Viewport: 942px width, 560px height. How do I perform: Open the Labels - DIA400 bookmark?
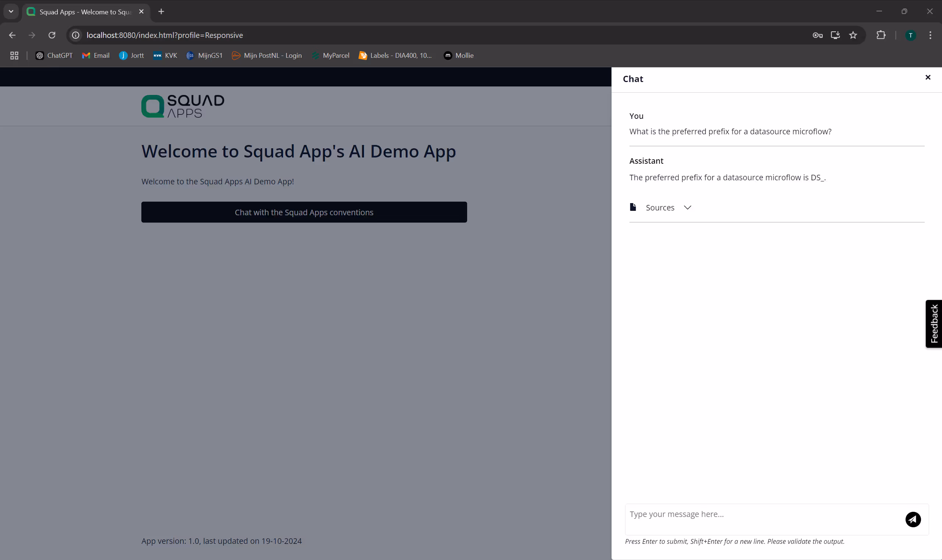(x=395, y=56)
